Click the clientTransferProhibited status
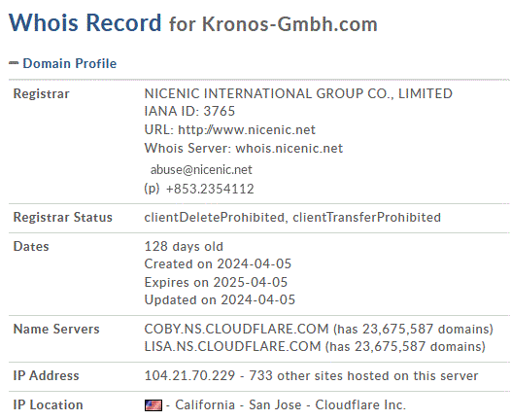This screenshot has height=420, width=511. click(x=366, y=217)
